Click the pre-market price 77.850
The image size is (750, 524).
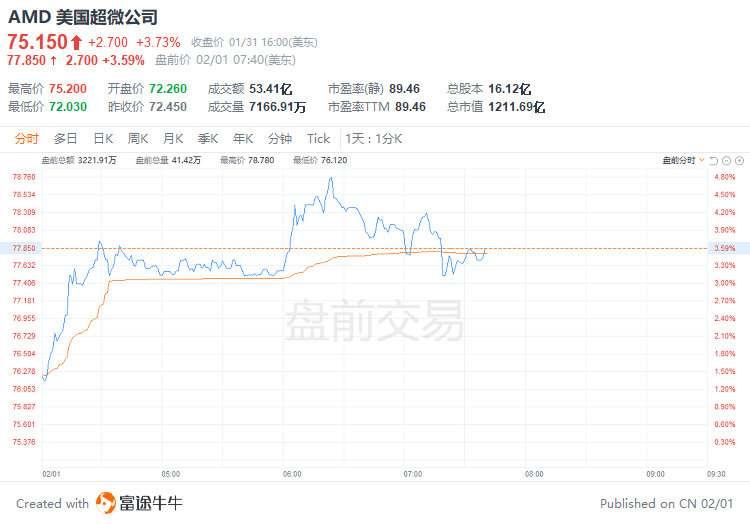coord(26,60)
